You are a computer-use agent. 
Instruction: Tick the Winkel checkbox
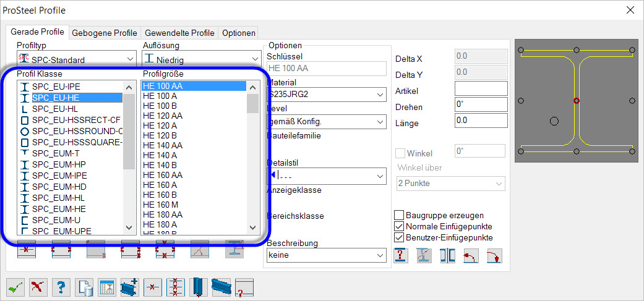[400, 153]
